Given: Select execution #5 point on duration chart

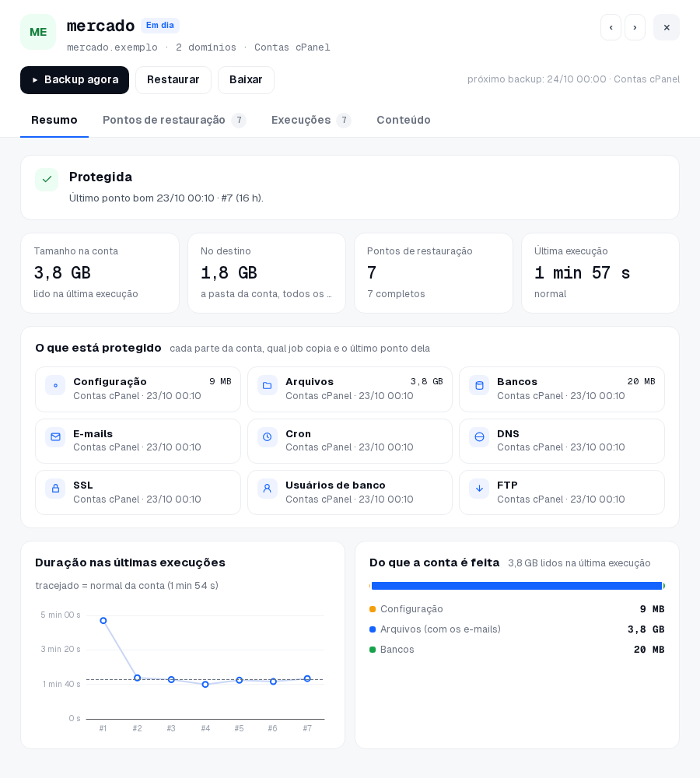Looking at the screenshot, I should coord(239,680).
